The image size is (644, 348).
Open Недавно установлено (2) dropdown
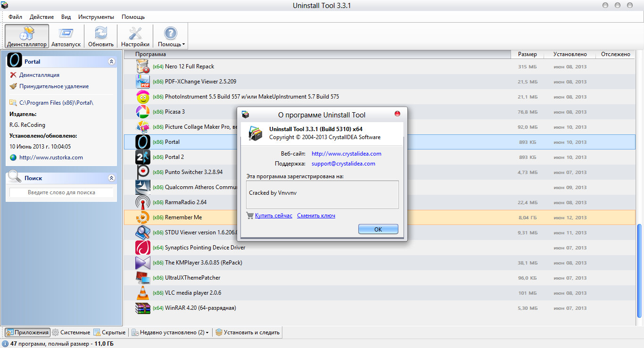(170, 332)
